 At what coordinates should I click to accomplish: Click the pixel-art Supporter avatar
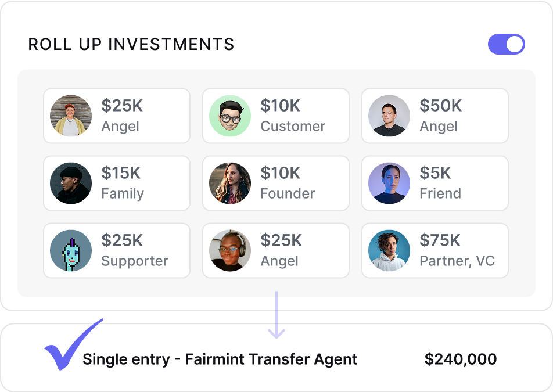71,251
